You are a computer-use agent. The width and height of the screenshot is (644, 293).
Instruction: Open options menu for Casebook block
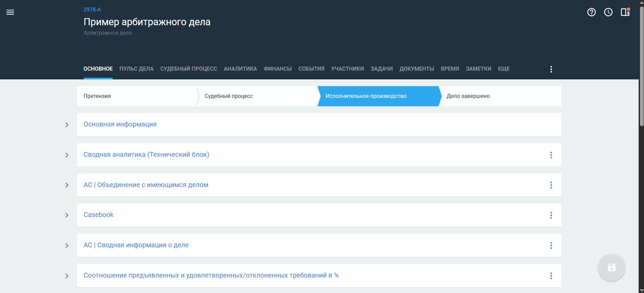[x=551, y=215]
